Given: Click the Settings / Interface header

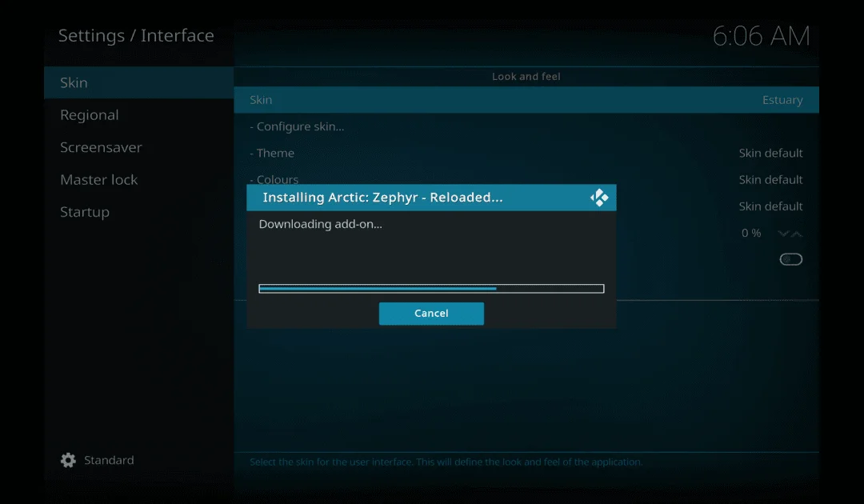Looking at the screenshot, I should click(x=135, y=35).
